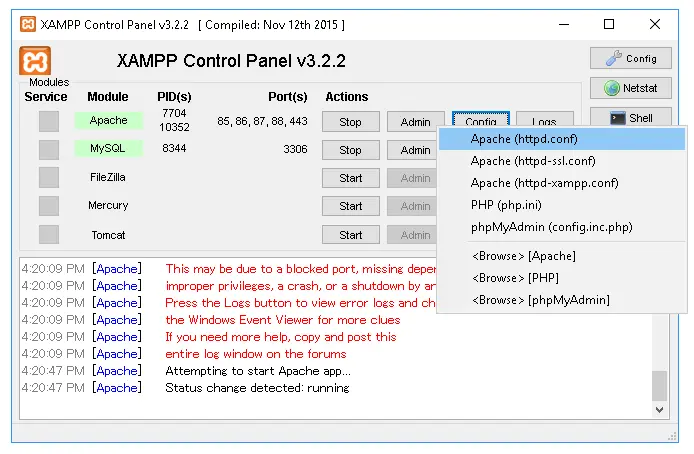Screen dimensions: 694x454
Task: Maximize the XAMPP Control Panel window
Action: (x=609, y=24)
